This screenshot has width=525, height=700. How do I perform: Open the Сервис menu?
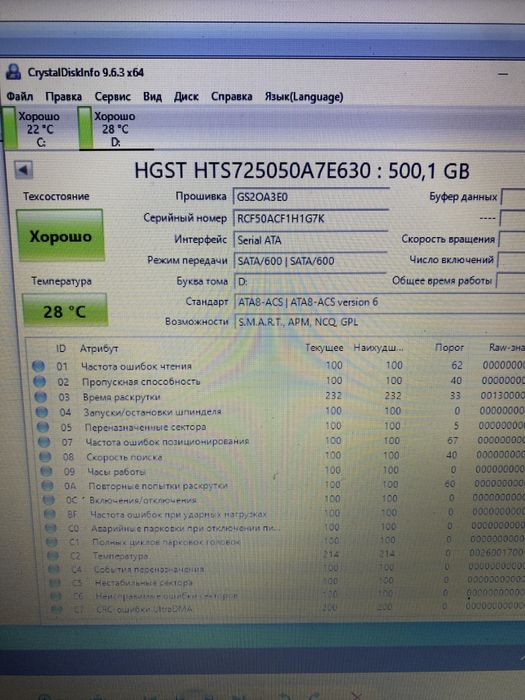(112, 96)
